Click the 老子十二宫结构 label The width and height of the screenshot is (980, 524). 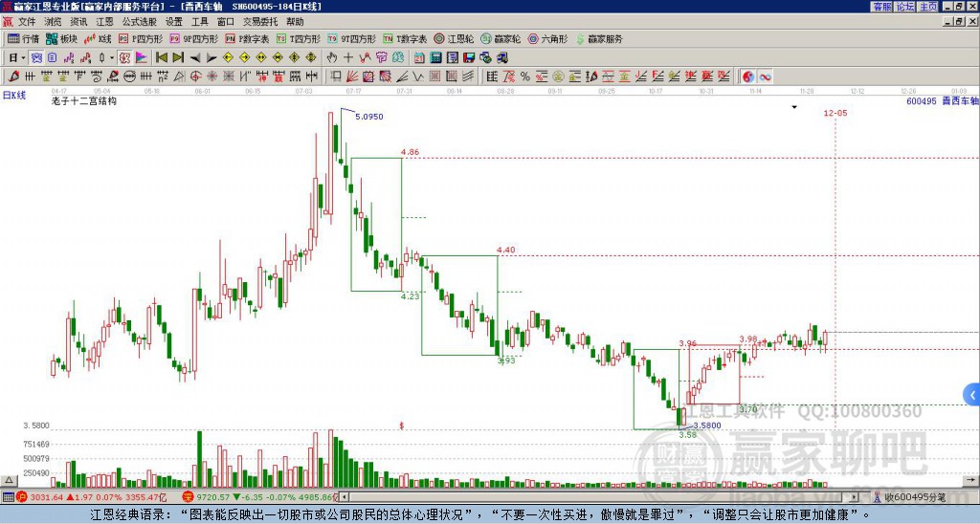tap(84, 100)
